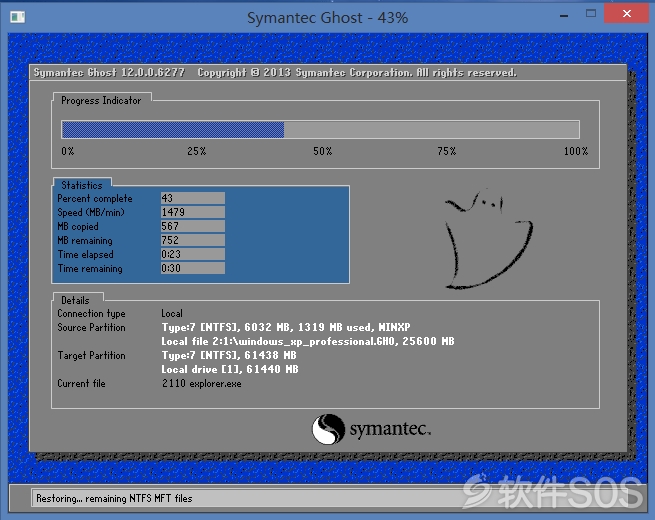655x520 pixels.
Task: Click the MB copied value 567
Action: point(193,226)
